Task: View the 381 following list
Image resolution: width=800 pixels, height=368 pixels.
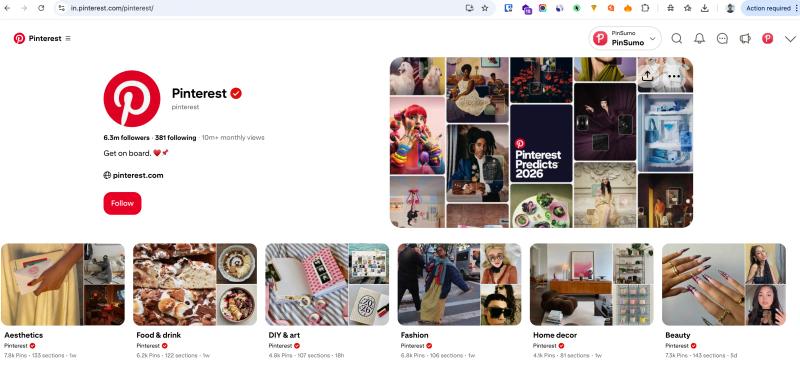Action: [x=176, y=138]
